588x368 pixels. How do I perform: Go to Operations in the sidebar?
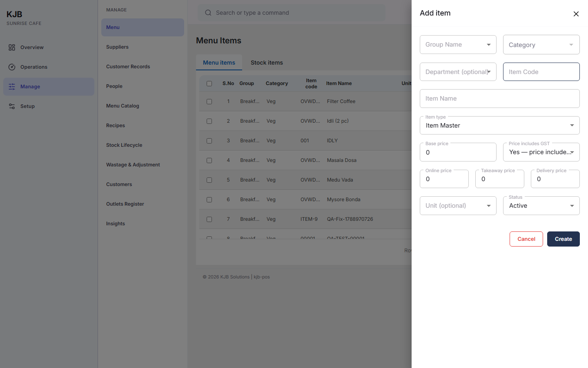49,67
